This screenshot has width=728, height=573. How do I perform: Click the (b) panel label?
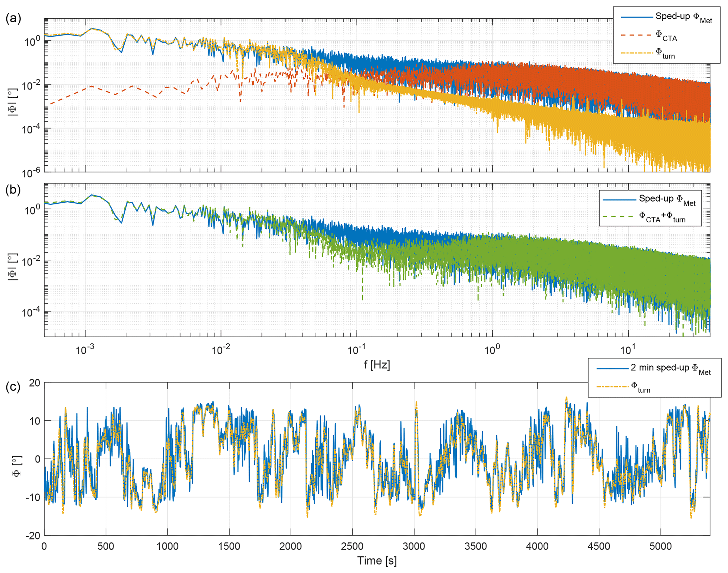coord(13,190)
